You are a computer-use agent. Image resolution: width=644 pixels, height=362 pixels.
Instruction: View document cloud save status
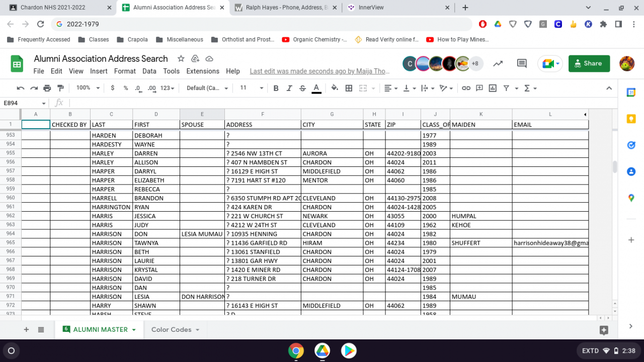click(209, 59)
